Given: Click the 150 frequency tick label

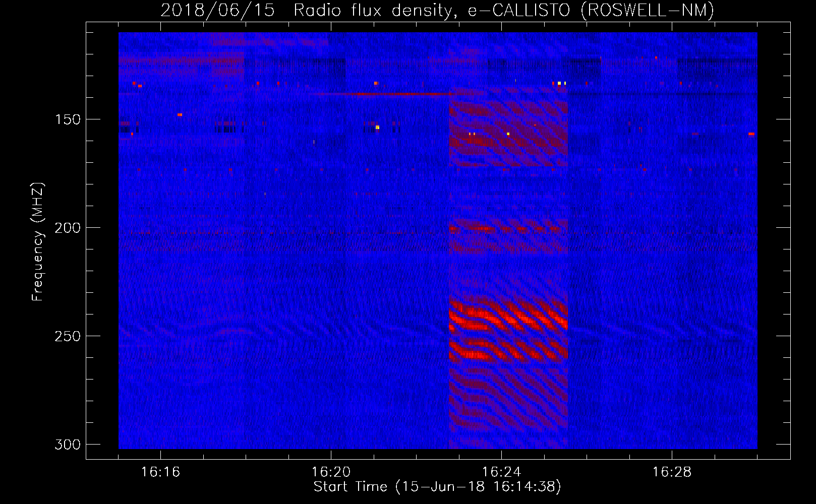Looking at the screenshot, I should (67, 119).
